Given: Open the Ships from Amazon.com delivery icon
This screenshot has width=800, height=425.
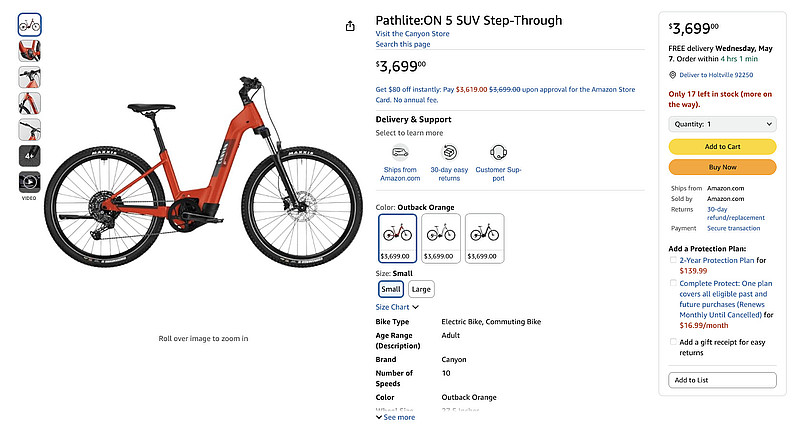Looking at the screenshot, I should (x=400, y=153).
